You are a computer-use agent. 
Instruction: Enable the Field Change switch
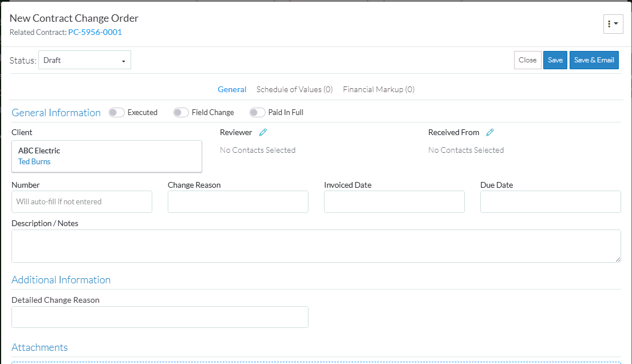tap(181, 113)
